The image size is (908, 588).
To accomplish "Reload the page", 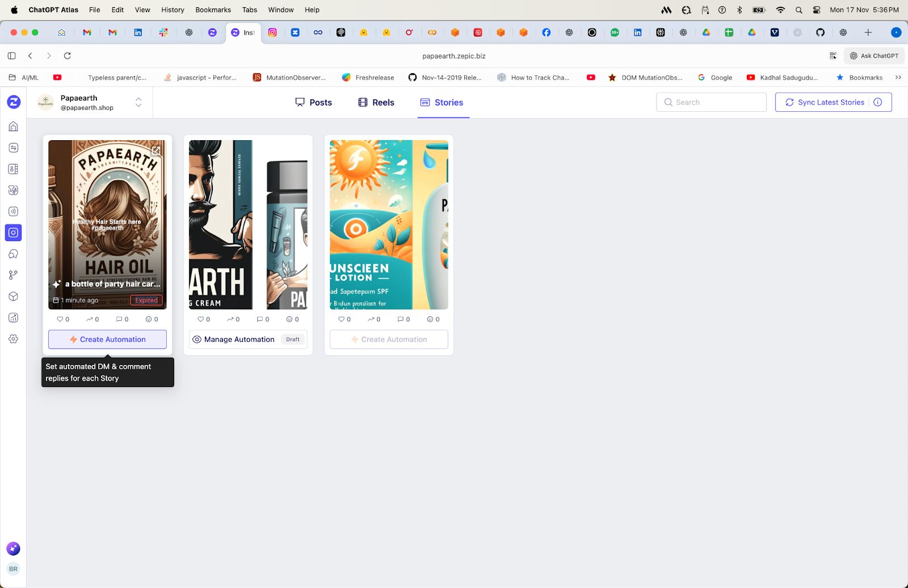I will 68,56.
